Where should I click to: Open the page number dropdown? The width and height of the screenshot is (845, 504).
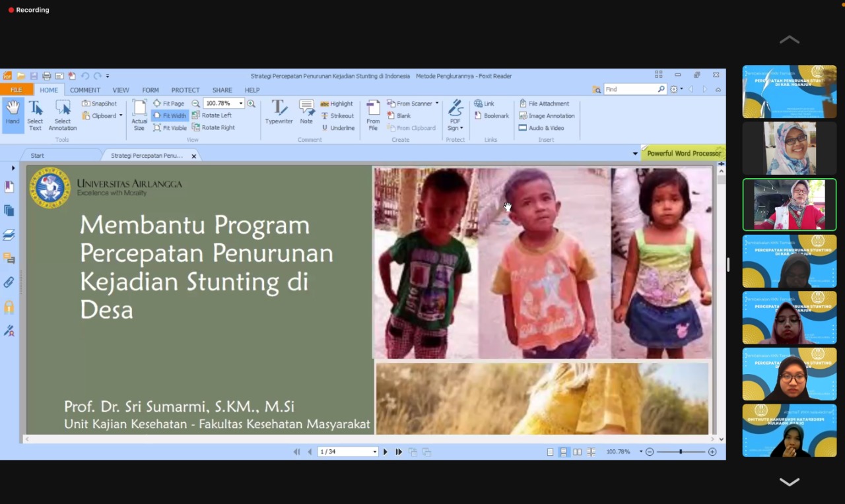pyautogui.click(x=375, y=452)
